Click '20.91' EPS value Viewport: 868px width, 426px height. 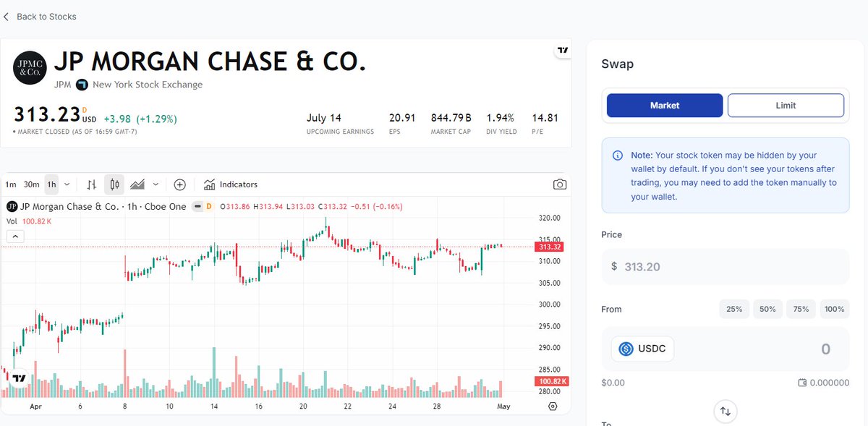pos(402,118)
